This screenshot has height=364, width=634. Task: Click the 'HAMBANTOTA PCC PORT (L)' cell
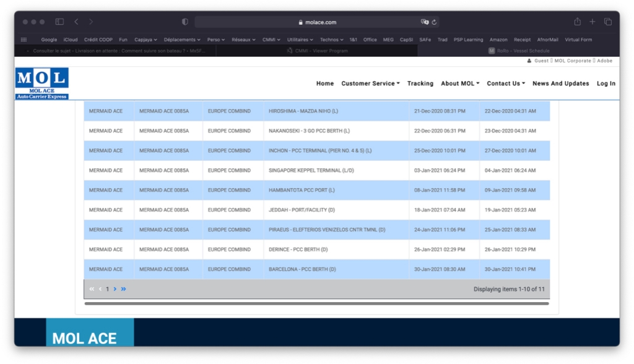[336, 190]
